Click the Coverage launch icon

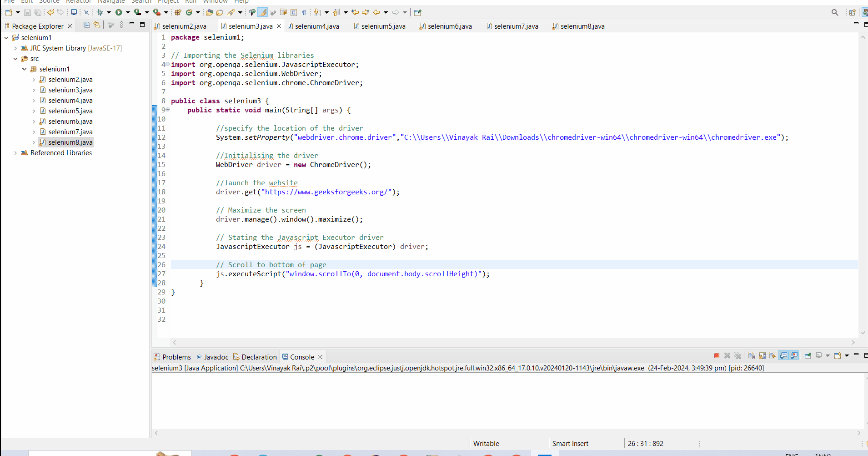tap(137, 12)
